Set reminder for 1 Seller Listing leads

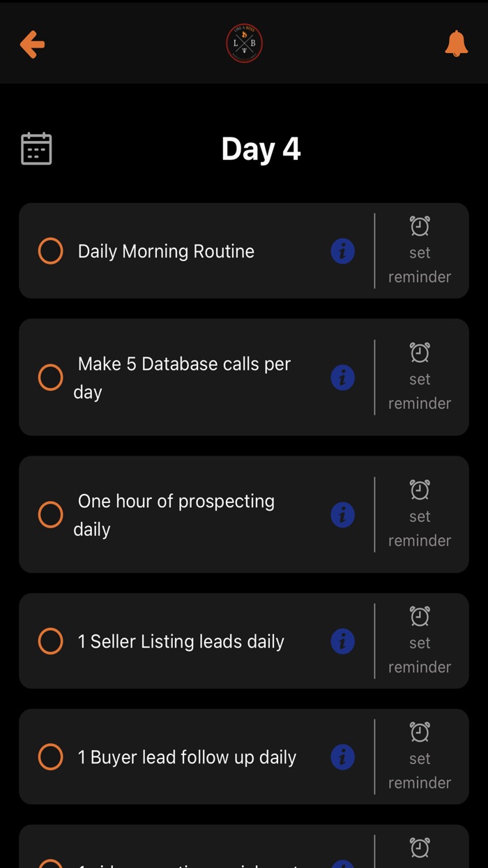(x=420, y=641)
